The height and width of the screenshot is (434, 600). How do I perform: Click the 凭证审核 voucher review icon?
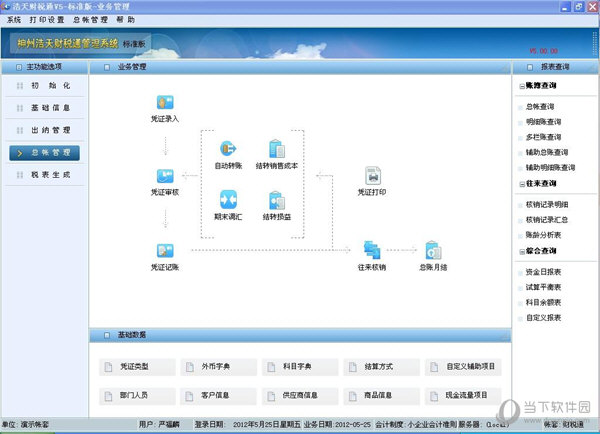166,176
